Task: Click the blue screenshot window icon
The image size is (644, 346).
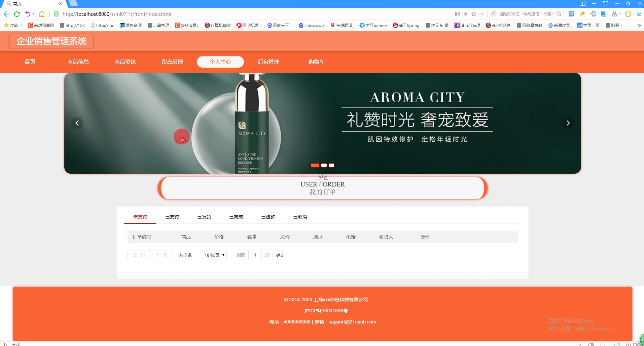Action: pos(604,14)
